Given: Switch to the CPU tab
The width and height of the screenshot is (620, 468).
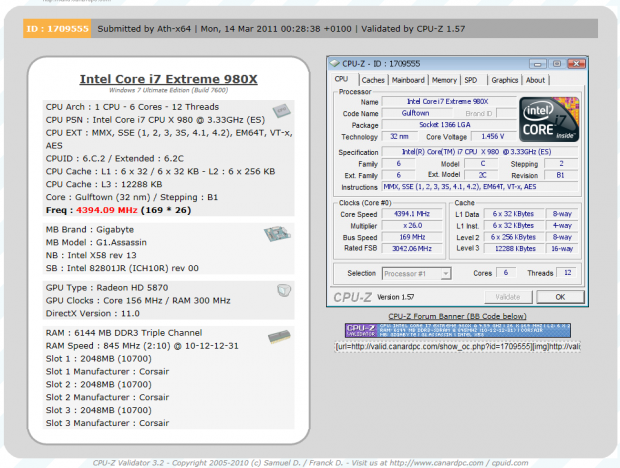Looking at the screenshot, I should tap(341, 79).
